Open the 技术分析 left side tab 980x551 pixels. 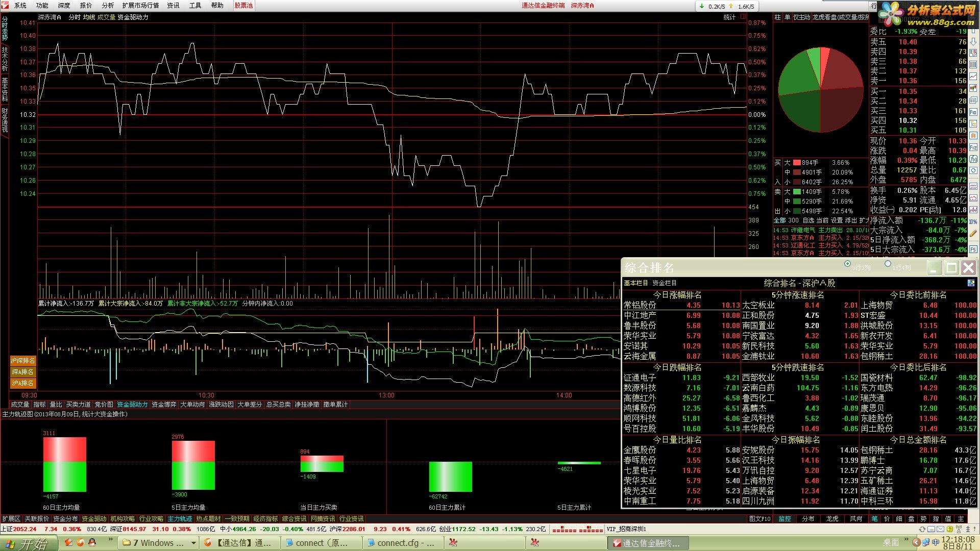point(5,59)
